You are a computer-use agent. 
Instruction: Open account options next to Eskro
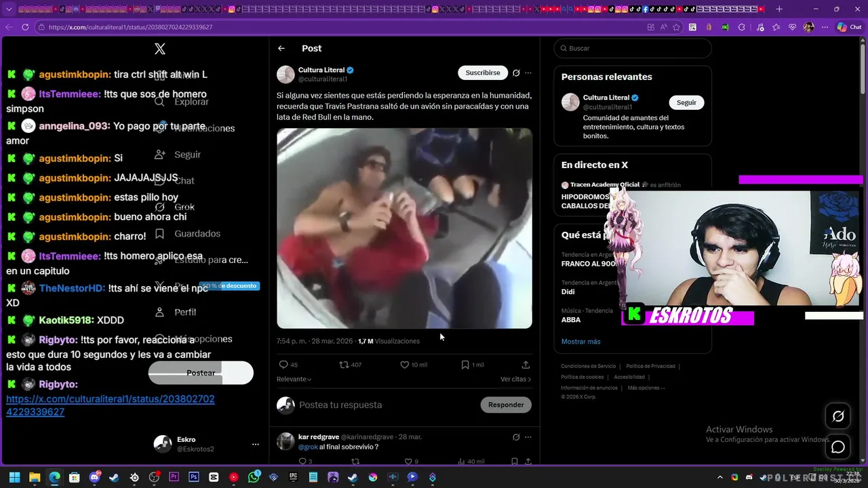pos(256,445)
